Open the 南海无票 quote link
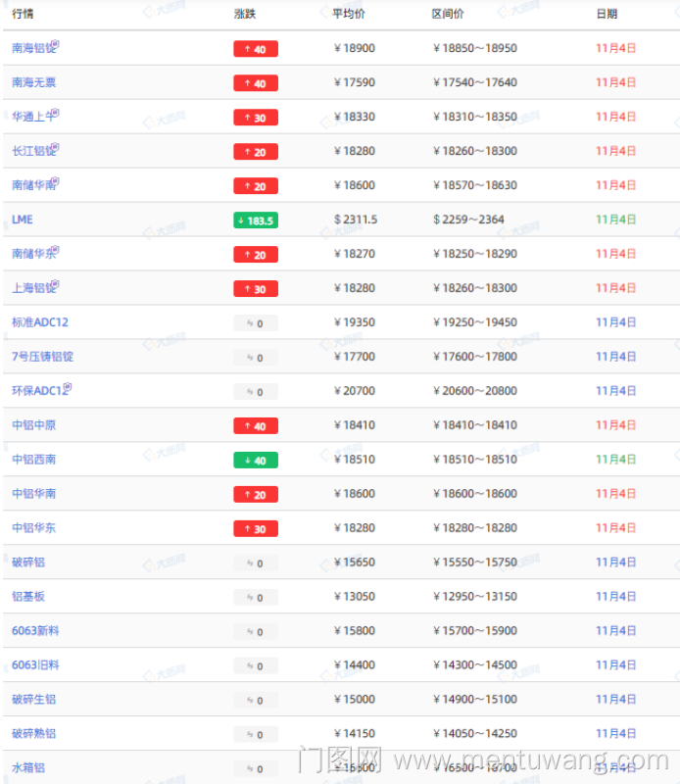Viewport: 680px width, 784px height. 34,82
